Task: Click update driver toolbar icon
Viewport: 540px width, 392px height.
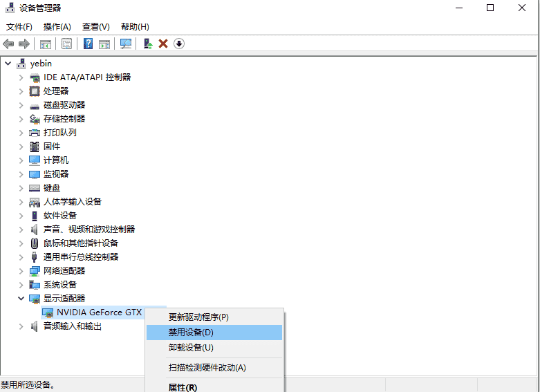Action: click(x=147, y=44)
